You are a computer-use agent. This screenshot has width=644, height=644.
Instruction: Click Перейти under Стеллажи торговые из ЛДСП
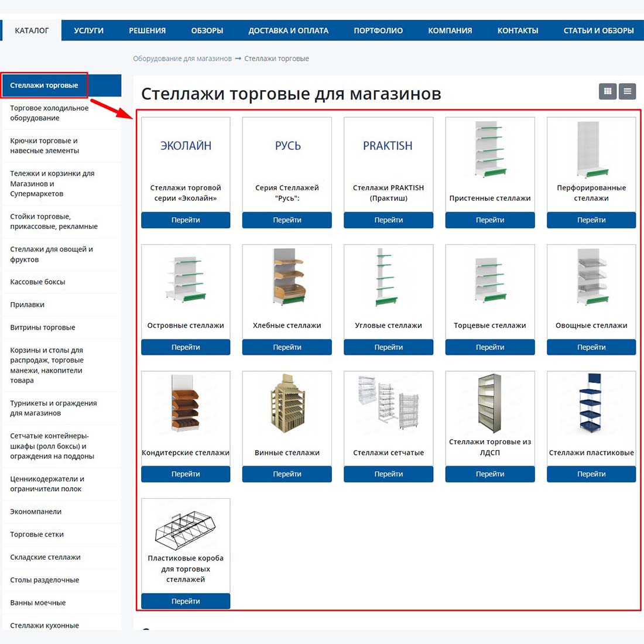(x=490, y=474)
